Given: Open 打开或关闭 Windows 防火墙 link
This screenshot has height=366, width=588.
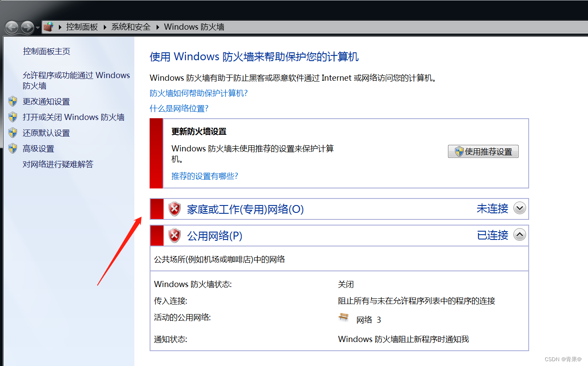Looking at the screenshot, I should pos(74,117).
